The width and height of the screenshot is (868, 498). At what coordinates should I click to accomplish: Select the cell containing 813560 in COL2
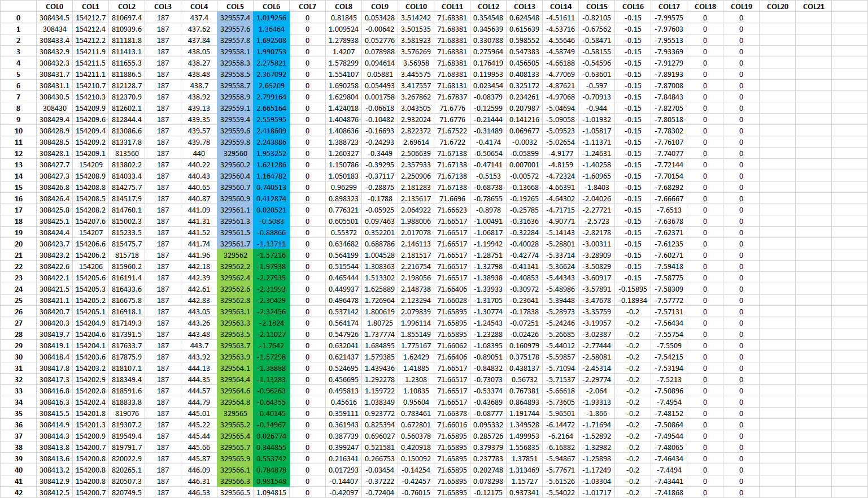tap(127, 153)
